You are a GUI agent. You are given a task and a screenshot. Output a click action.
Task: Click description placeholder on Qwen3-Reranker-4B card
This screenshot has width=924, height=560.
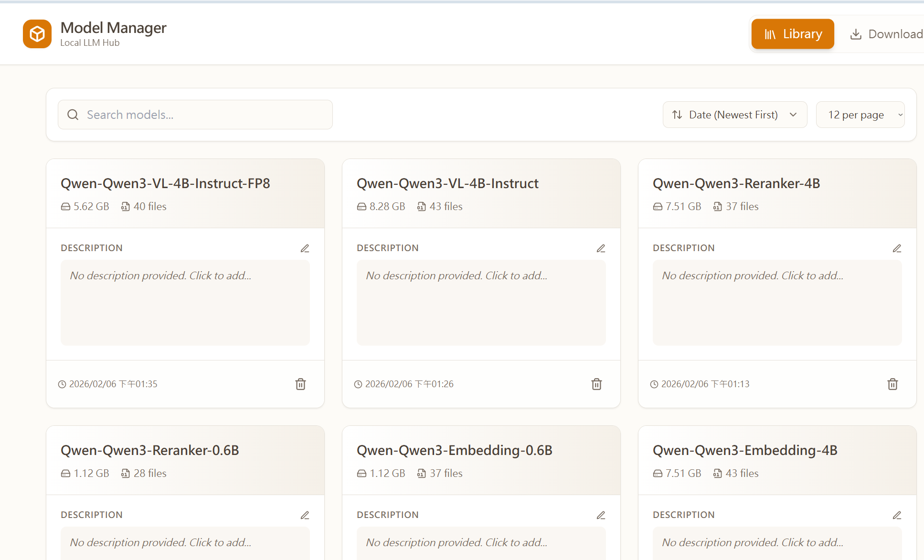point(777,302)
